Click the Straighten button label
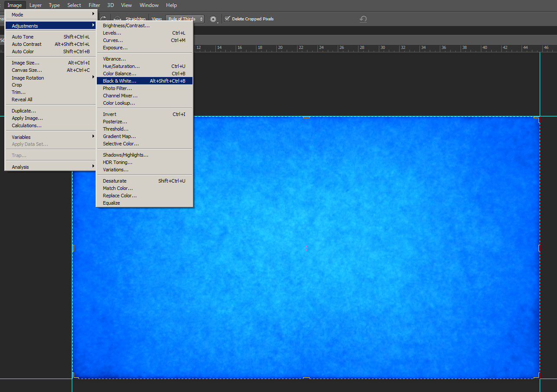Image resolution: width=557 pixels, height=392 pixels. tap(135, 19)
